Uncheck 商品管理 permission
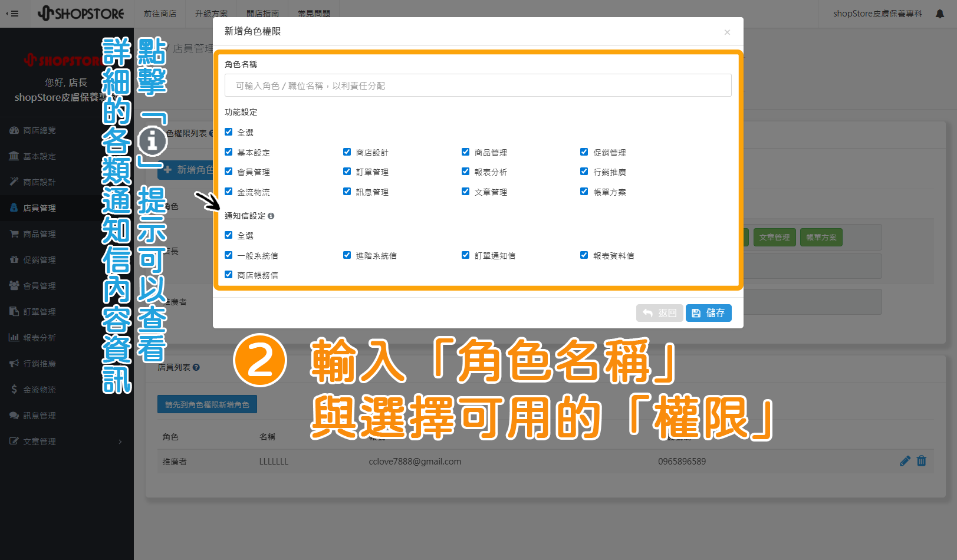This screenshot has height=560, width=957. click(x=466, y=152)
